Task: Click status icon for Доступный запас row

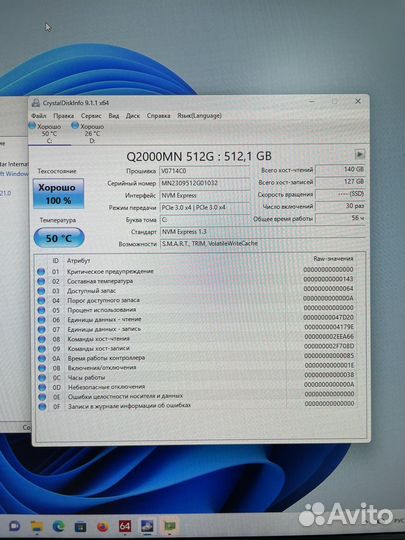Action: pyautogui.click(x=41, y=291)
